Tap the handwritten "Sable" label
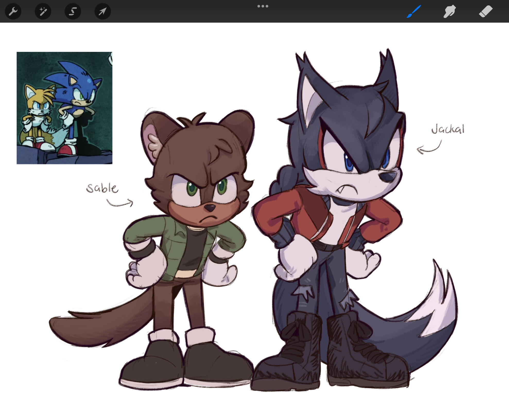The image size is (509, 420). 102,188
